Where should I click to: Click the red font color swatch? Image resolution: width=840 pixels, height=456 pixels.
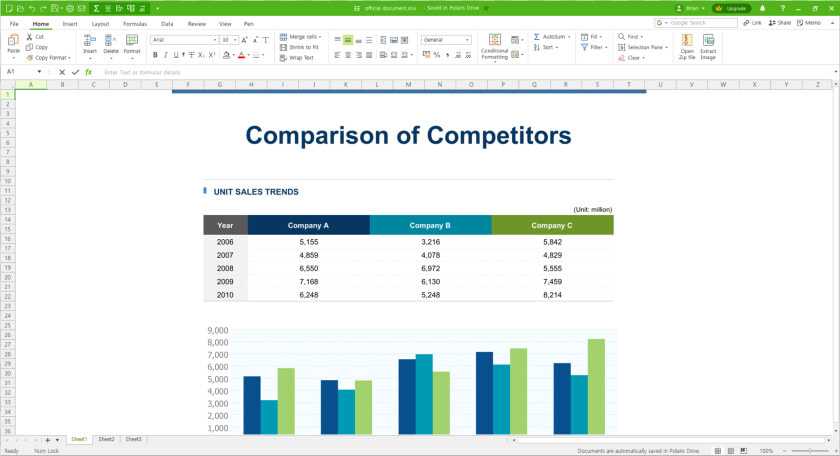coord(242,55)
